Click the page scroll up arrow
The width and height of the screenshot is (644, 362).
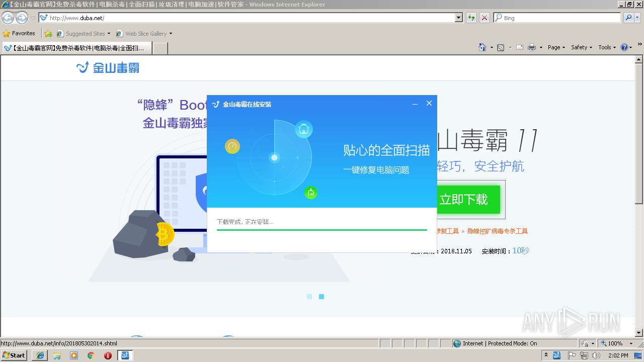tap(639, 59)
